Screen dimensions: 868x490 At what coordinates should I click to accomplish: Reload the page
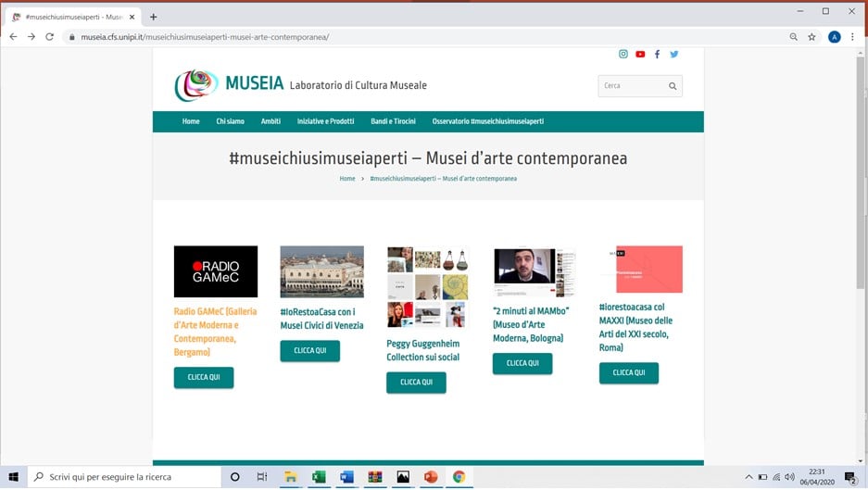[x=50, y=36]
